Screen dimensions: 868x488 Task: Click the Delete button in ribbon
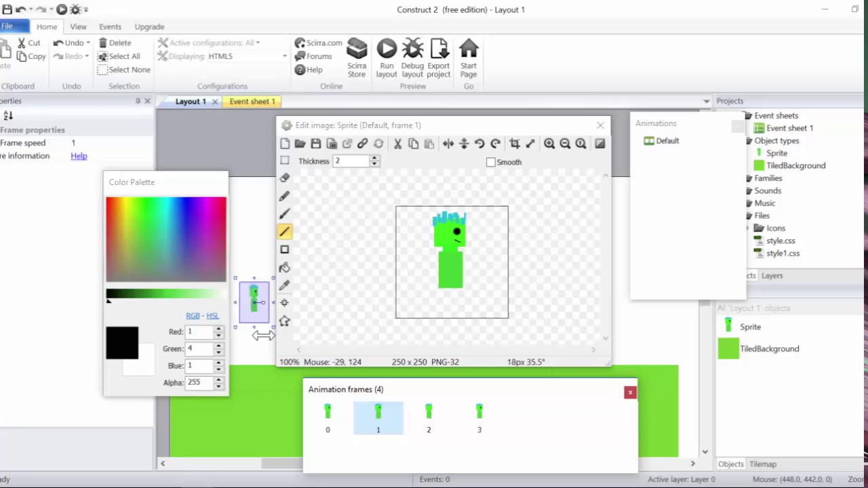click(x=115, y=43)
